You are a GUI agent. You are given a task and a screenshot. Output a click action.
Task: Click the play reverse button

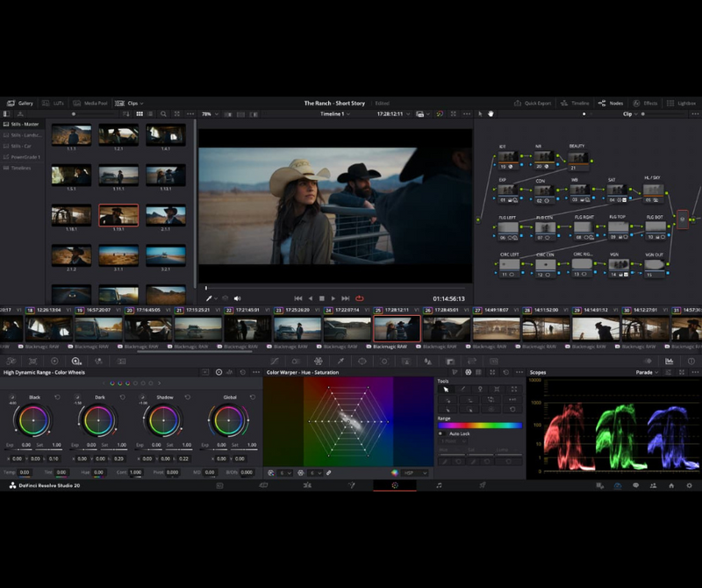311,298
